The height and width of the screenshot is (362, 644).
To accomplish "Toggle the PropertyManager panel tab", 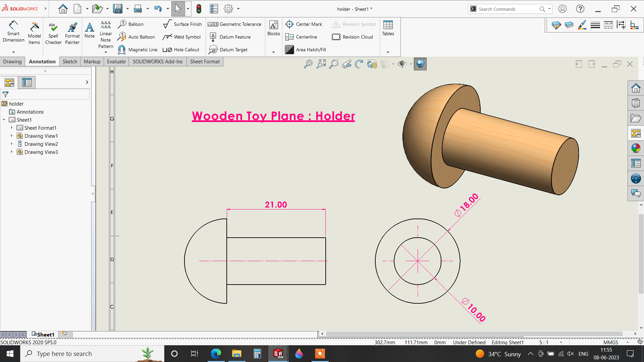I will point(26,82).
